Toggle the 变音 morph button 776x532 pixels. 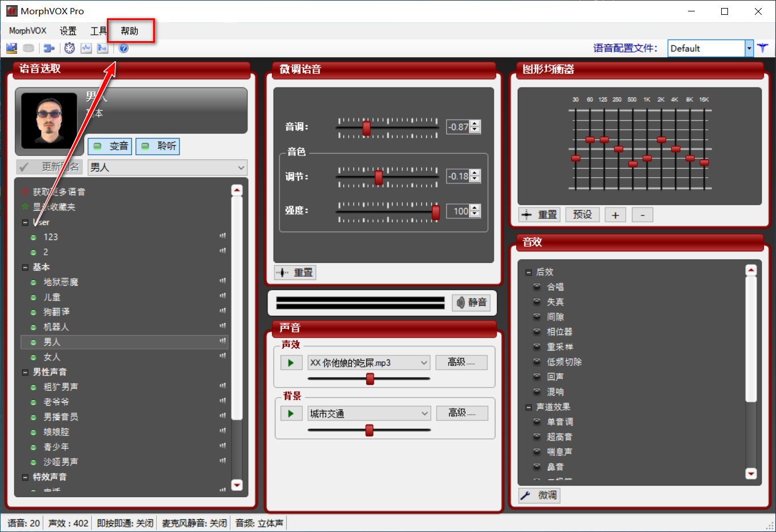point(110,146)
